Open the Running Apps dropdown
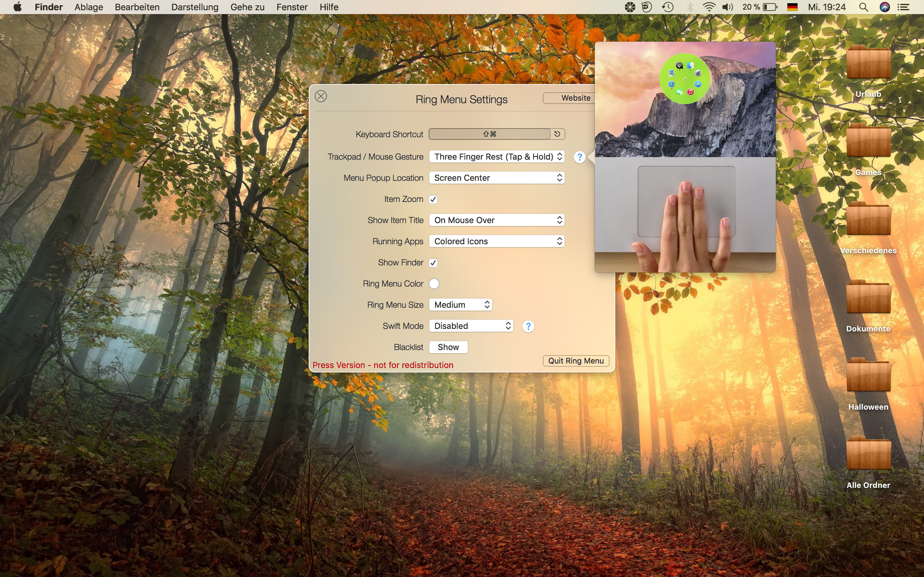This screenshot has height=577, width=924. [x=496, y=241]
